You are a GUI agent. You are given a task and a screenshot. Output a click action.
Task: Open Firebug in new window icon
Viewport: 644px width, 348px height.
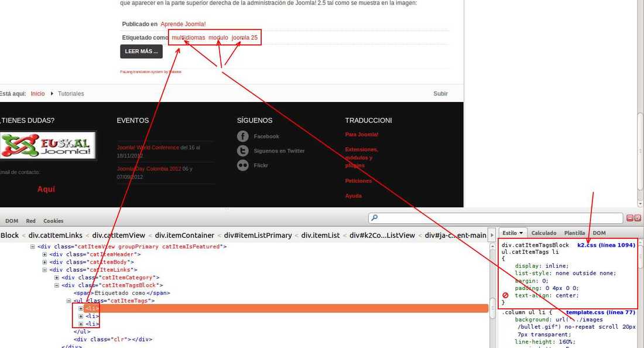point(638,218)
